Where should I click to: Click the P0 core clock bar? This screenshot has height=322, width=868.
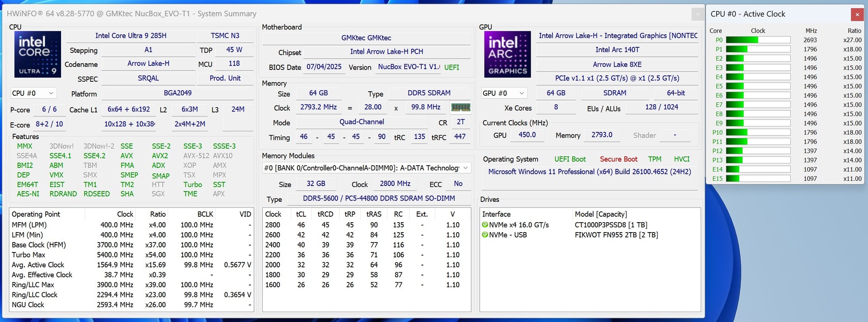pyautogui.click(x=758, y=40)
